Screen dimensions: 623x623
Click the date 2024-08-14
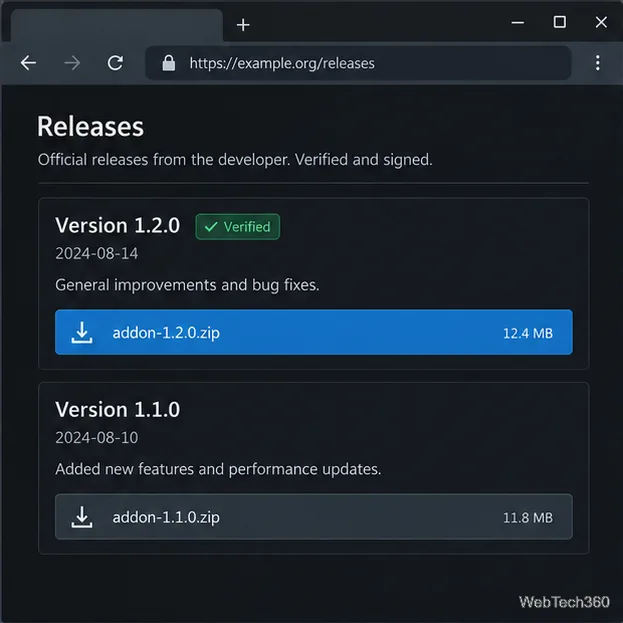pos(97,253)
